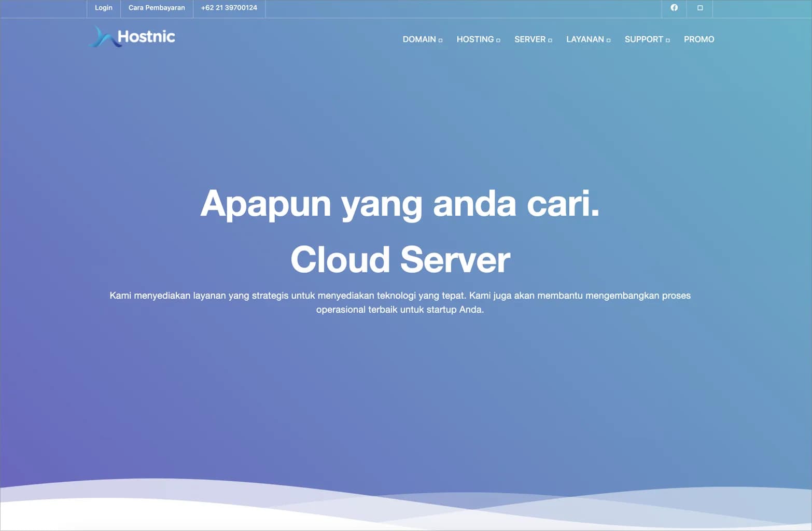Viewport: 812px width, 531px height.
Task: Select LAYANAN in the navigation bar
Action: coord(585,39)
